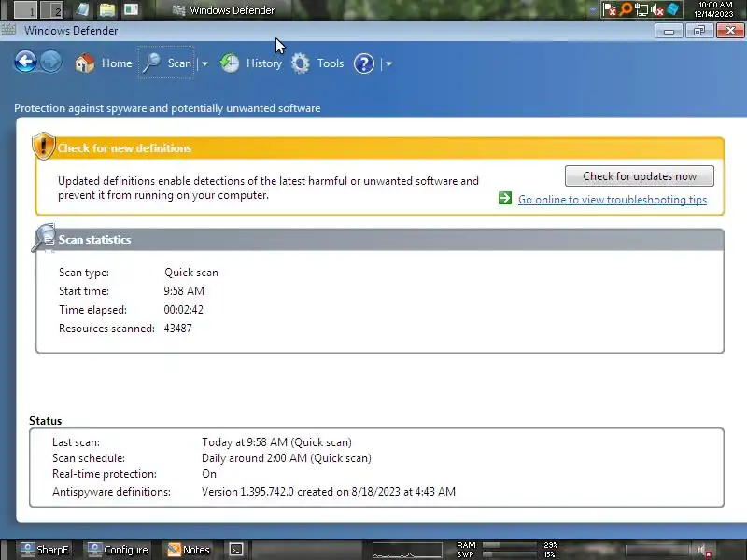This screenshot has width=747, height=560.
Task: Open the Configure button in bottom bar
Action: [119, 550]
